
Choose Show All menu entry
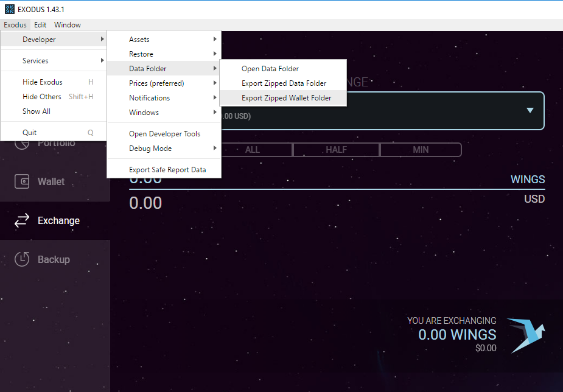coord(54,111)
